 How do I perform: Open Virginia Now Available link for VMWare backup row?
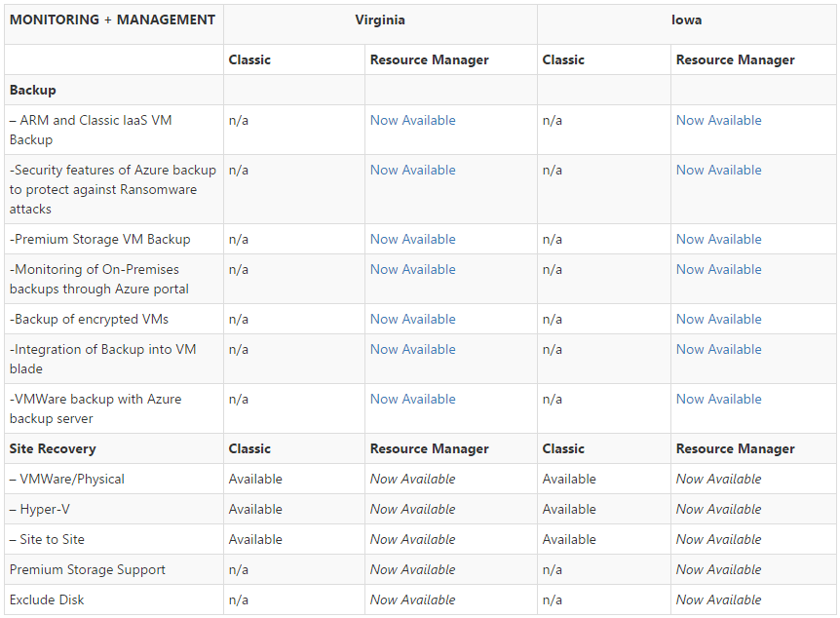coord(412,399)
